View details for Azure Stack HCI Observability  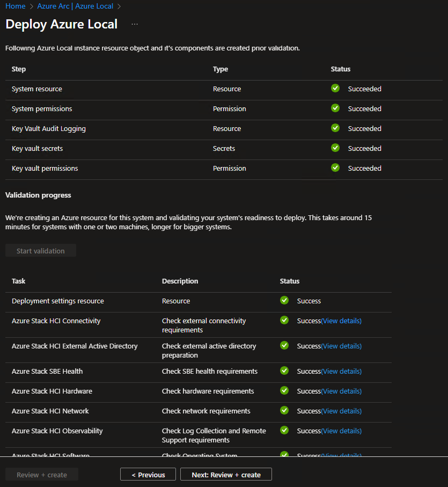[341, 431]
